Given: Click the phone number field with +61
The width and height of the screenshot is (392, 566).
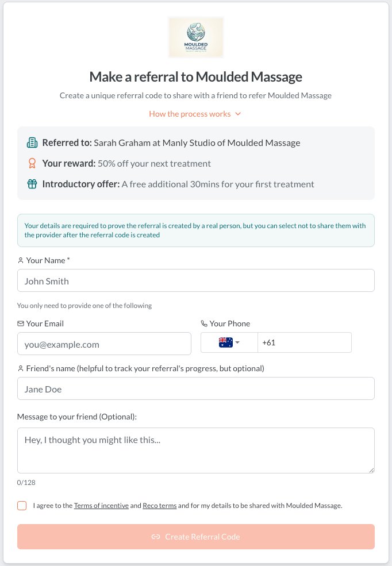Looking at the screenshot, I should [x=304, y=342].
